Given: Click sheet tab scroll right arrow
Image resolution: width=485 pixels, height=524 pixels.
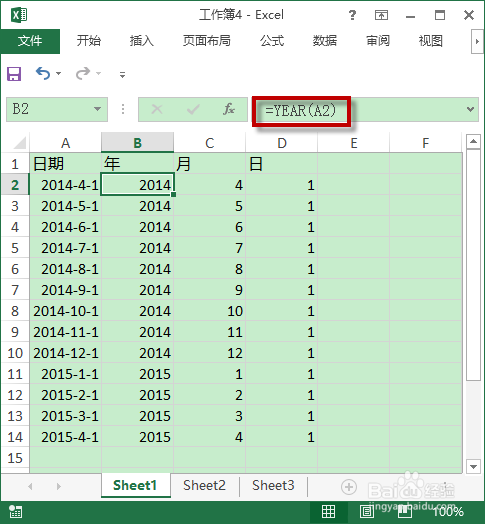Looking at the screenshot, I should (x=59, y=486).
